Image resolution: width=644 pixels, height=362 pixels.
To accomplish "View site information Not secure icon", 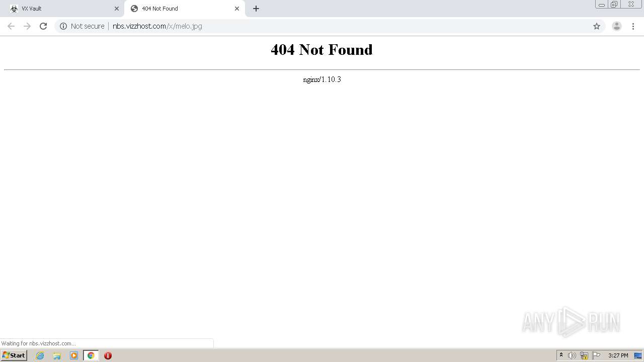I will (63, 26).
